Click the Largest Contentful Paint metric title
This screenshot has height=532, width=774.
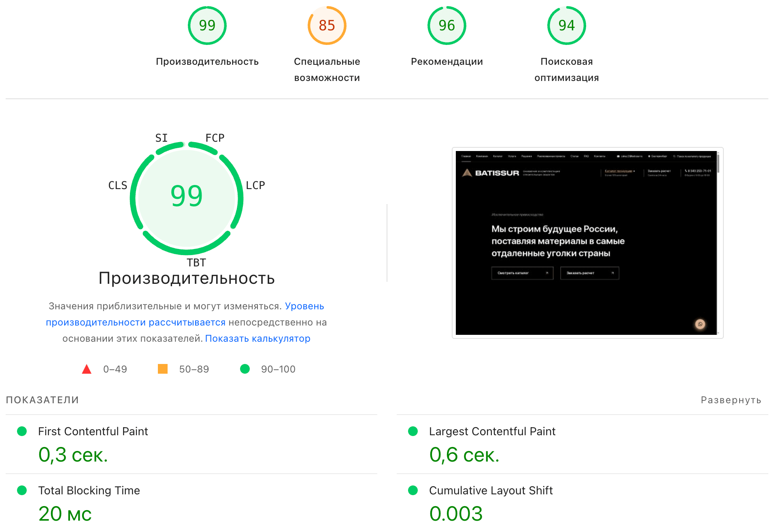coord(492,431)
